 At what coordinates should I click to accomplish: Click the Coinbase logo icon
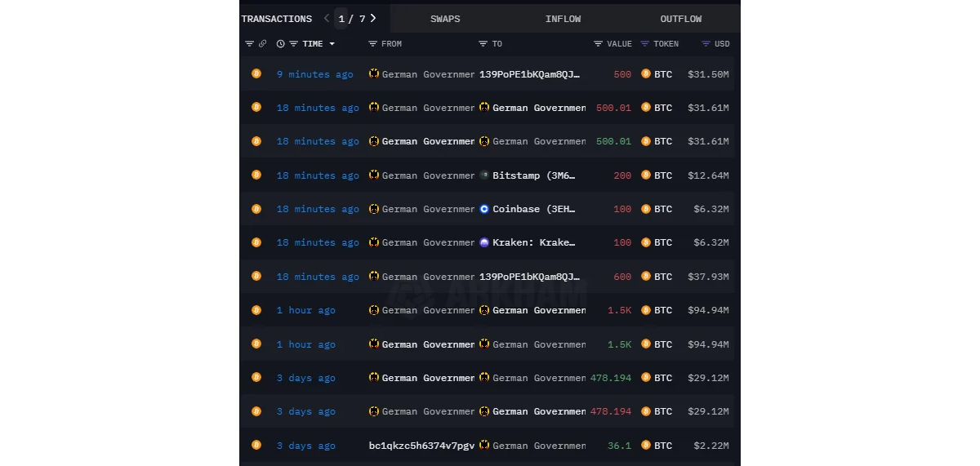(x=484, y=209)
